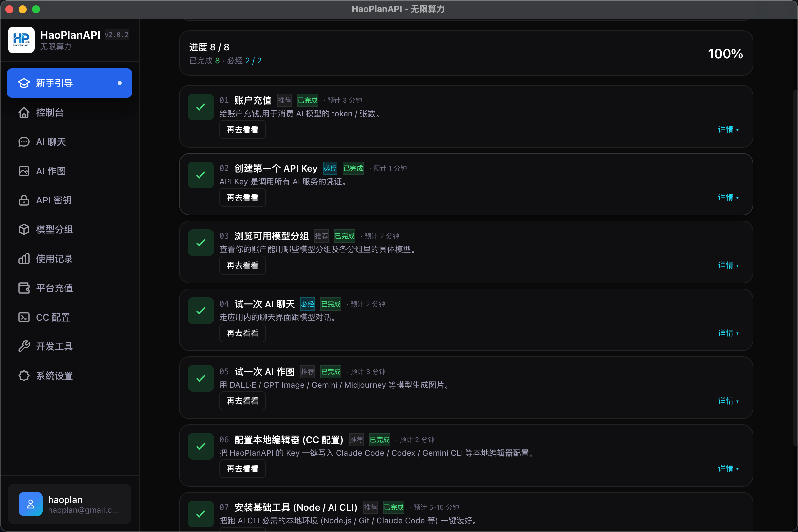Toggle the checkmark for 配置本地编辑器 step
This screenshot has width=798, height=532.
point(201,447)
